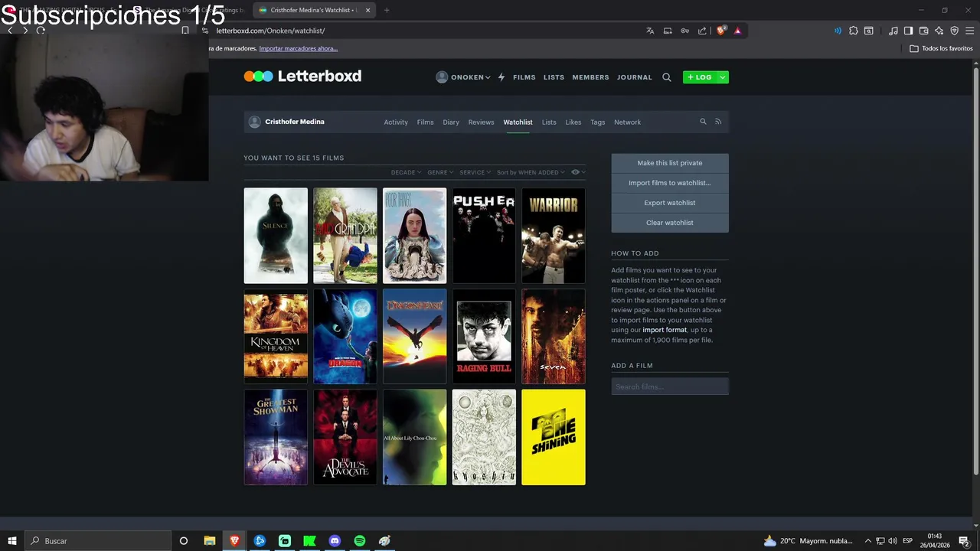980x551 pixels.
Task: Open the music playlist icon in toolbar
Action: (893, 31)
